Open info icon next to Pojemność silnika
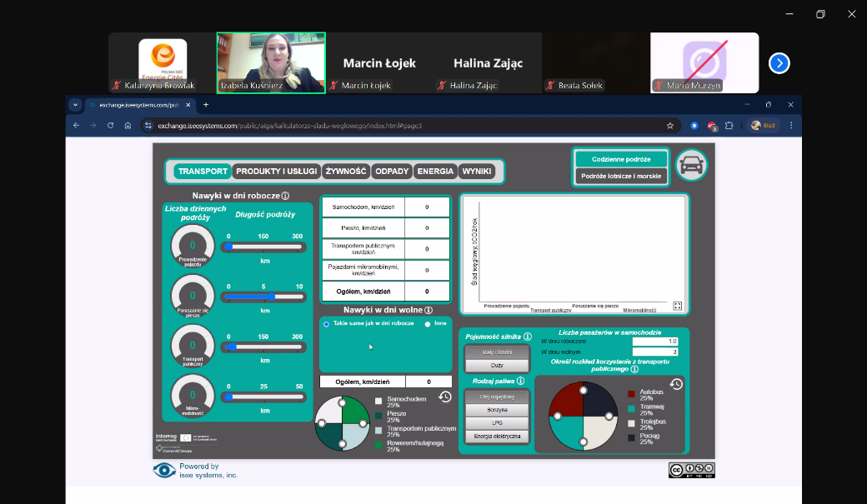This screenshot has width=867, height=504. click(x=527, y=337)
